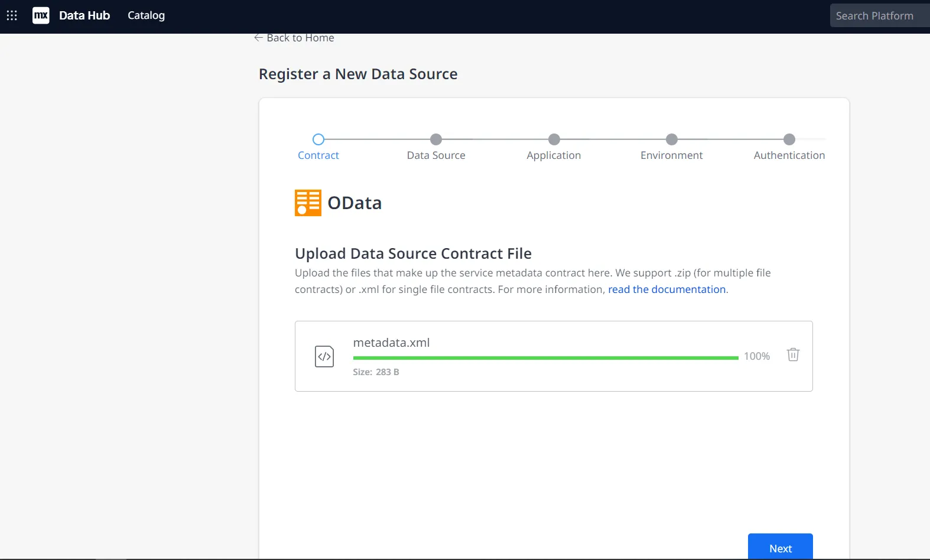Click the orange OData icon
This screenshot has height=560, width=930.
[308, 203]
